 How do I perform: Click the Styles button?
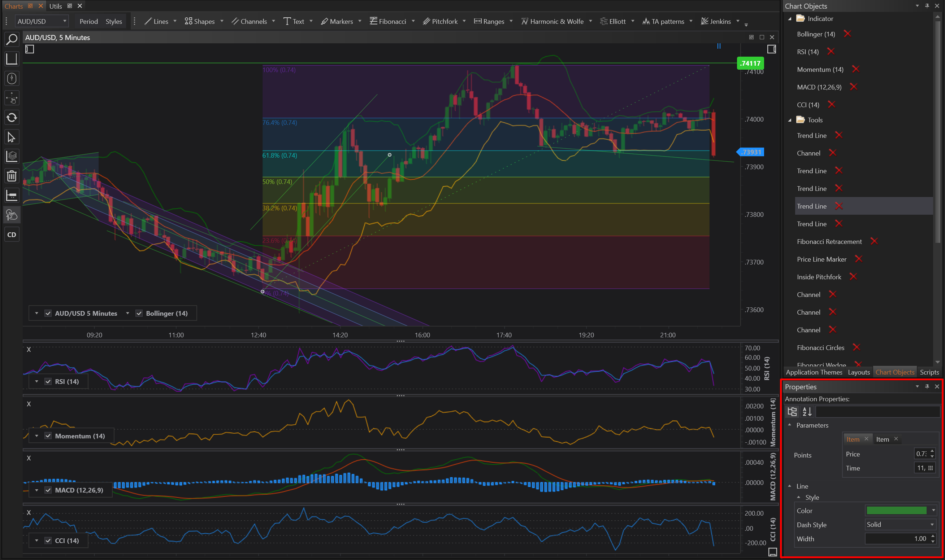[x=114, y=22]
